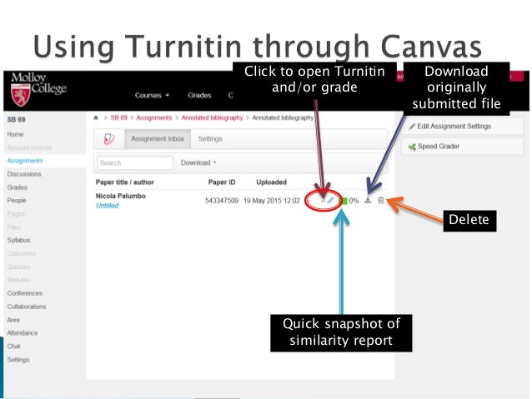Open People in the course sidebar
The width and height of the screenshot is (532, 399).
tap(17, 201)
